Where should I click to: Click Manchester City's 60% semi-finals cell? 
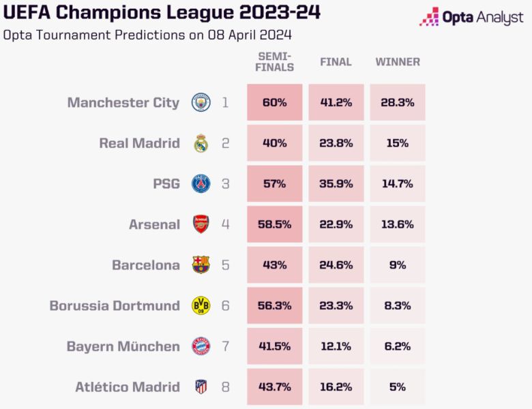point(275,103)
